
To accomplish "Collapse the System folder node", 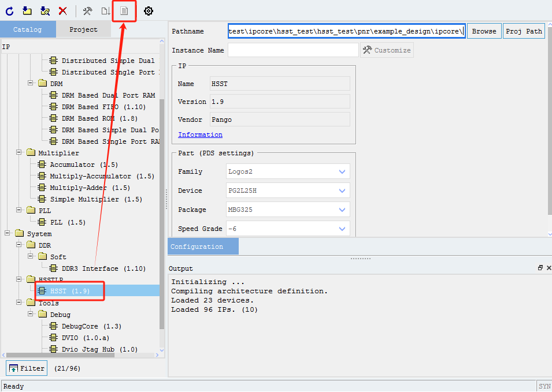I will coord(8,233).
